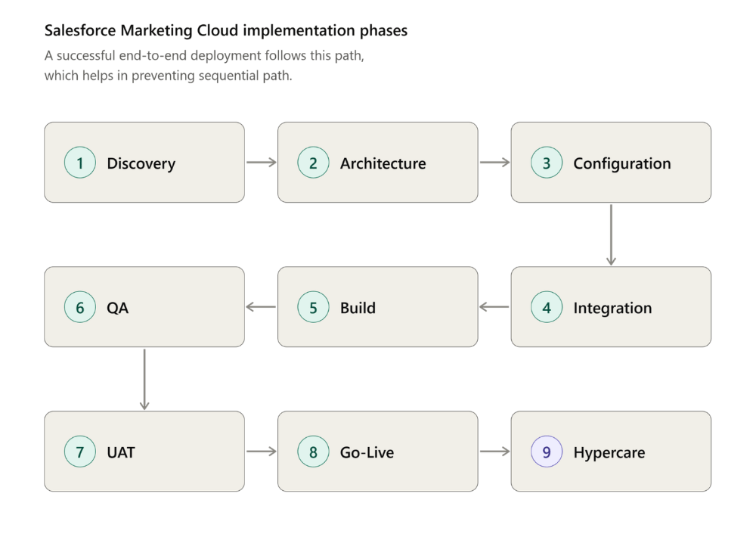This screenshot has width=756, height=534.
Task: Select the Build label
Action: pos(358,308)
